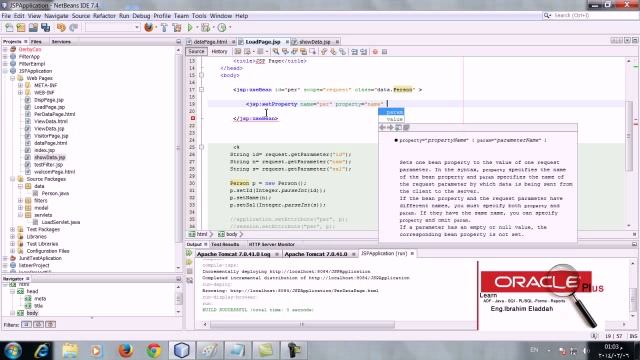640x360 pixels.
Task: Open the project configuration combo box
Action: pyautogui.click(x=113, y=27)
